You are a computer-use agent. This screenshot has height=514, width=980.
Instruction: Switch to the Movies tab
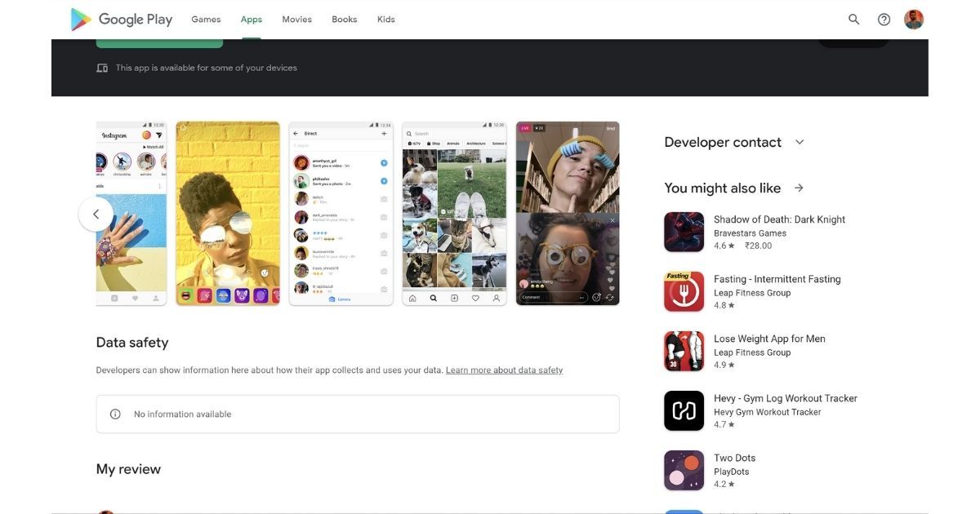[297, 20]
